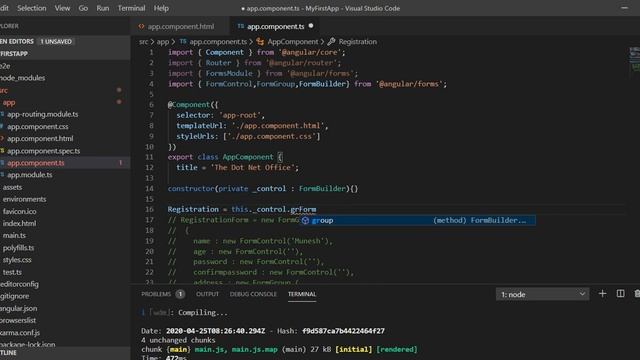Open the Terminal menu
Image resolution: width=640 pixels, height=360 pixels.
point(131,8)
